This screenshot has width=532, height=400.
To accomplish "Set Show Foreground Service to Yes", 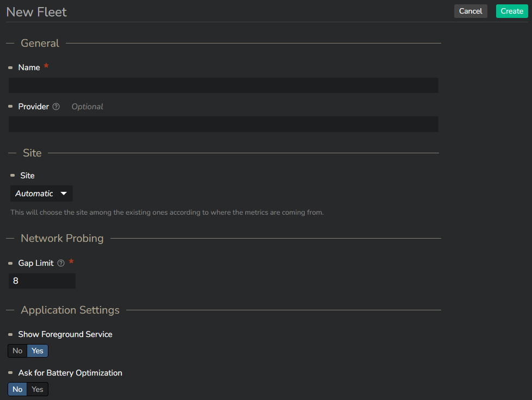I will tap(38, 351).
